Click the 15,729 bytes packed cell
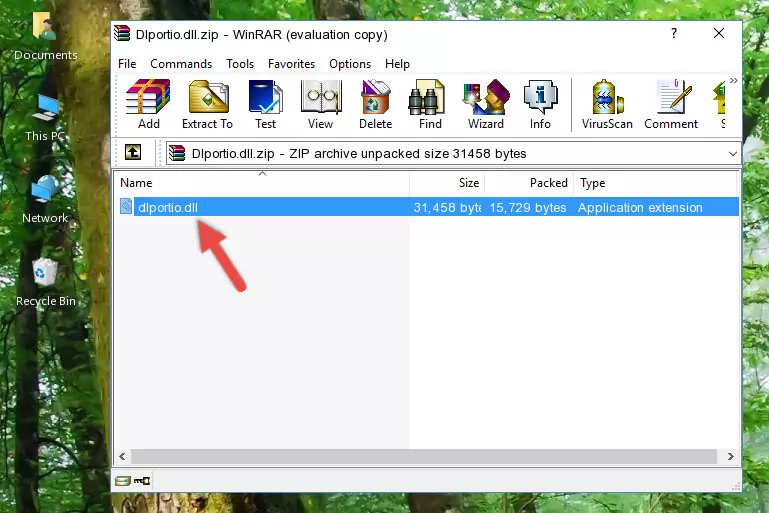This screenshot has width=769, height=513. coord(528,207)
